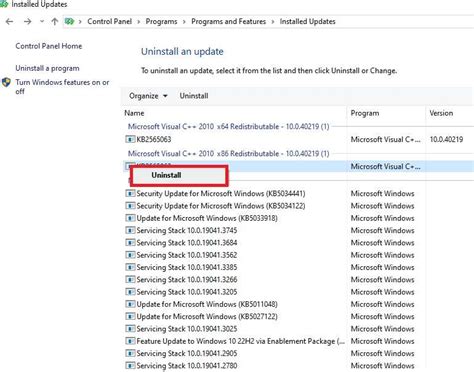The height and width of the screenshot is (372, 474).
Task: Click icon of Security Update KB5034441
Action: coord(130,194)
